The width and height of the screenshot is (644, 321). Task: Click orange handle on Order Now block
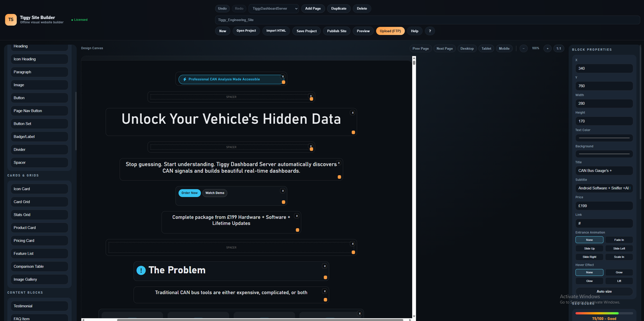point(283,202)
